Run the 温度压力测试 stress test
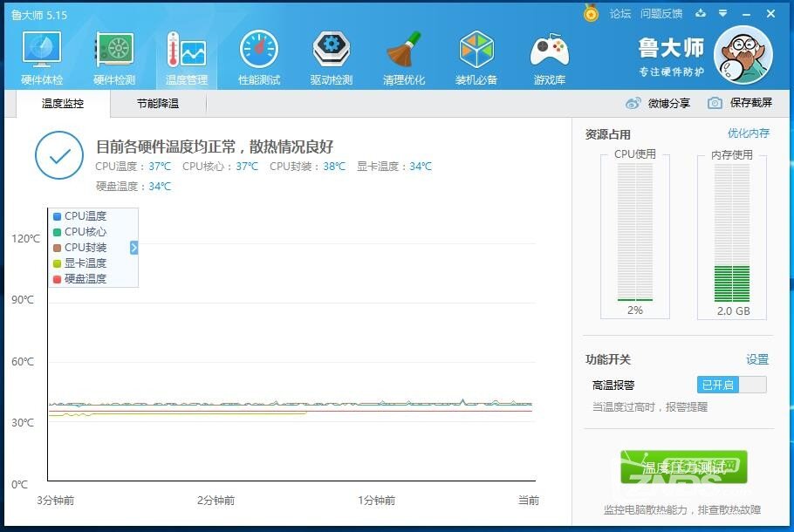This screenshot has width=794, height=532. click(x=686, y=467)
